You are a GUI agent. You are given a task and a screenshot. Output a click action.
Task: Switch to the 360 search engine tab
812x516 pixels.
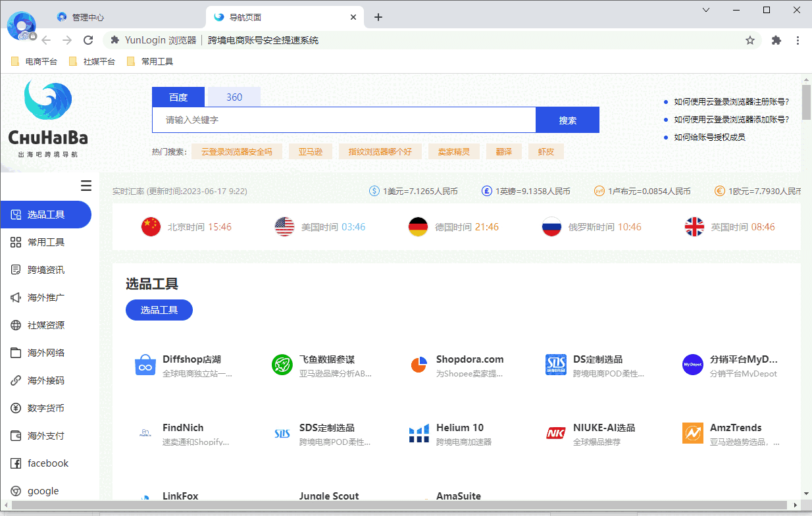click(233, 97)
